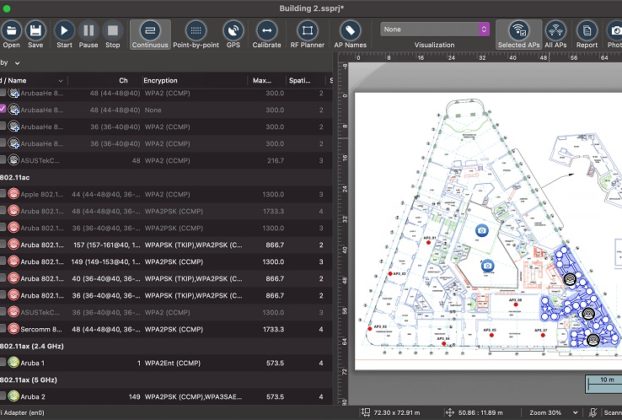Click the map dimensions icon in status bar
Image resolution: width=622 pixels, height=420 pixels.
click(x=365, y=412)
